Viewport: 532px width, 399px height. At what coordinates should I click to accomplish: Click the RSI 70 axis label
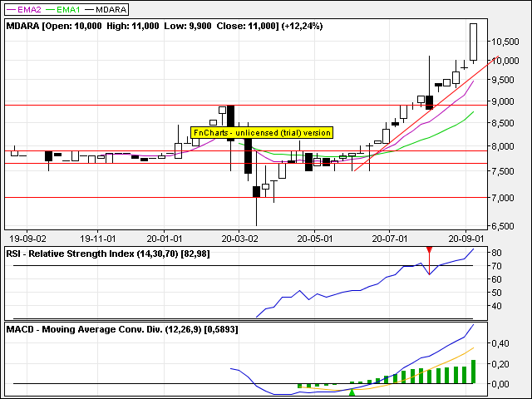[x=496, y=266]
